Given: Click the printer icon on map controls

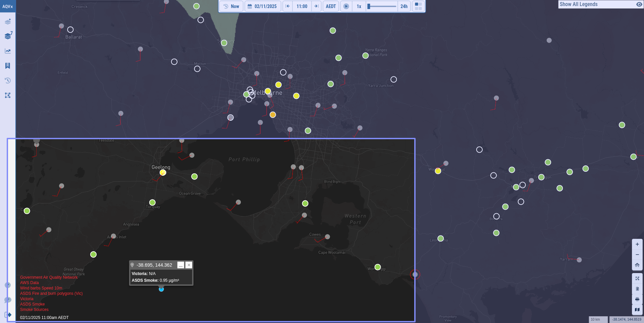Looking at the screenshot, I should click(x=637, y=299).
